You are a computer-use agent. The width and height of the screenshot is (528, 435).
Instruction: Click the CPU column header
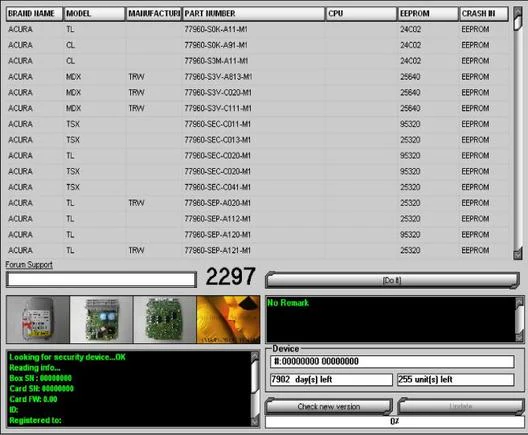(x=361, y=13)
